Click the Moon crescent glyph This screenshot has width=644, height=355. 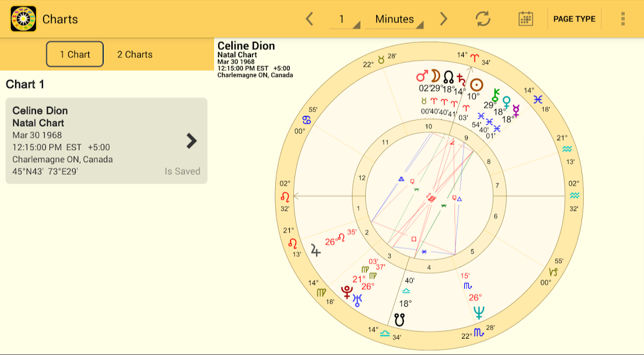point(435,76)
